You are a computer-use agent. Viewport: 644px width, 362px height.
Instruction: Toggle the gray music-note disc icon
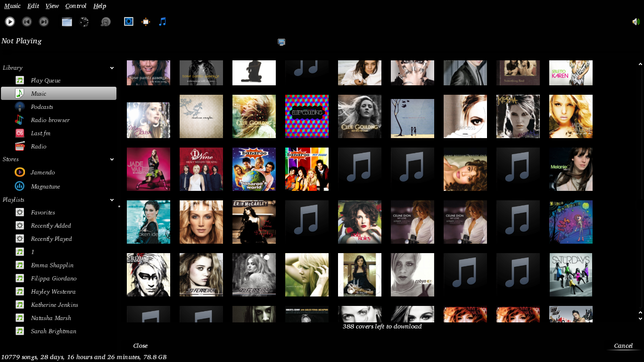click(106, 22)
